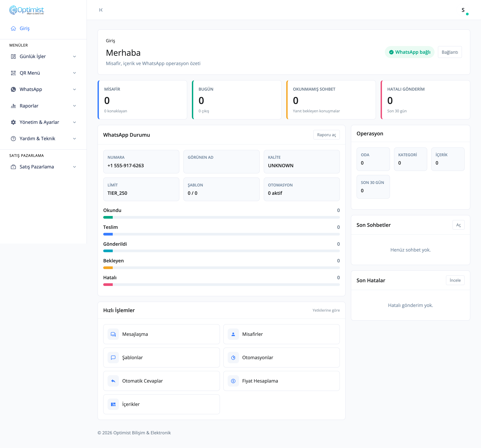481x448 pixels.
Task: Click the Otomatik Cevaplar reply icon
Action: coord(113,381)
